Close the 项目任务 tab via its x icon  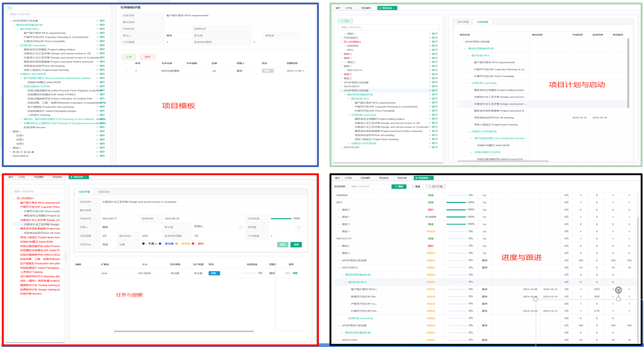(x=85, y=177)
